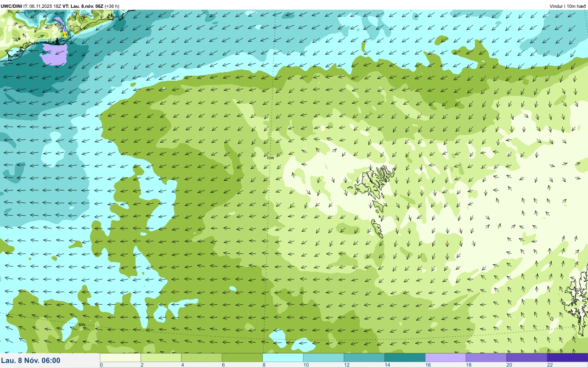Pick the 12–14 m/s teal legend swatch
Image resolution: width=588 pixels, height=368 pixels.
pos(364,357)
